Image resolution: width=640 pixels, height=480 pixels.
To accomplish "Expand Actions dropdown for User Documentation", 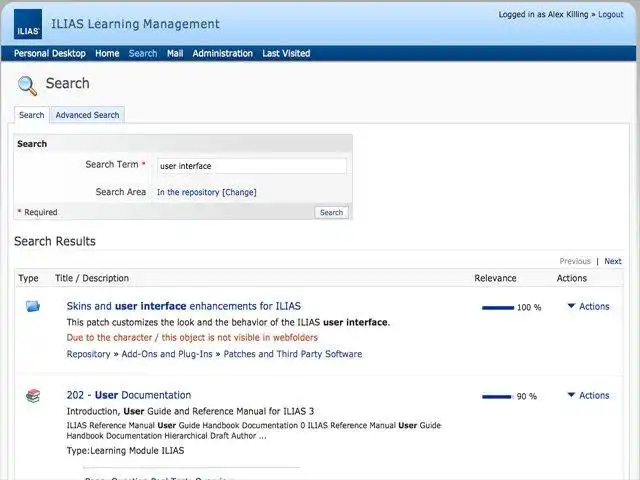I will [588, 396].
